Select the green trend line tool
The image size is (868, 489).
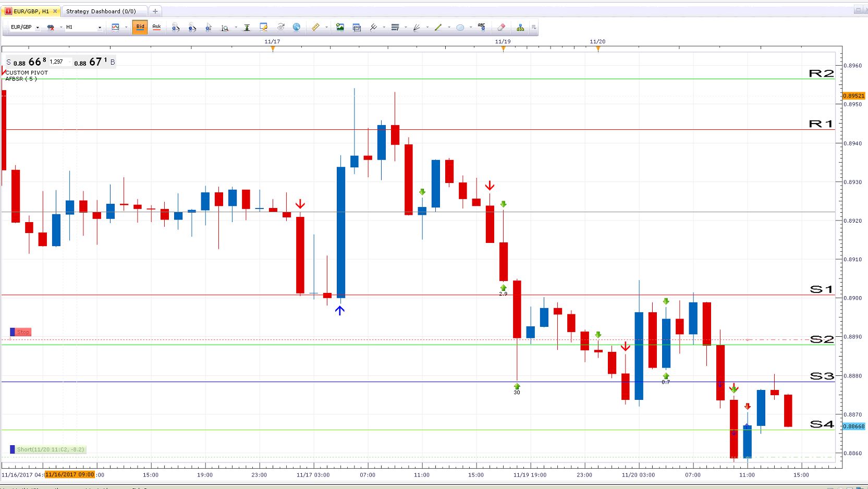click(x=438, y=27)
